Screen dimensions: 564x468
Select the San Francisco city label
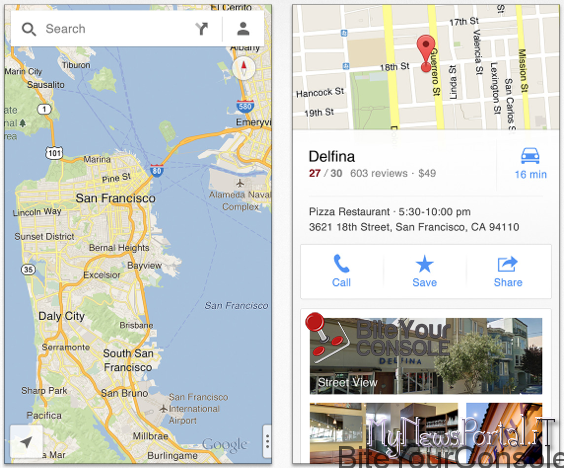pyautogui.click(x=115, y=198)
